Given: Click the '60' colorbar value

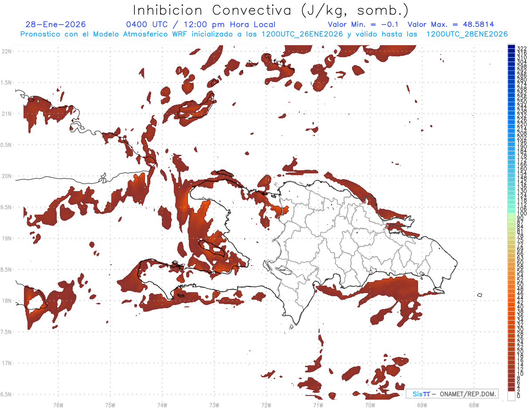Looking at the screenshot, I should [x=520, y=262].
